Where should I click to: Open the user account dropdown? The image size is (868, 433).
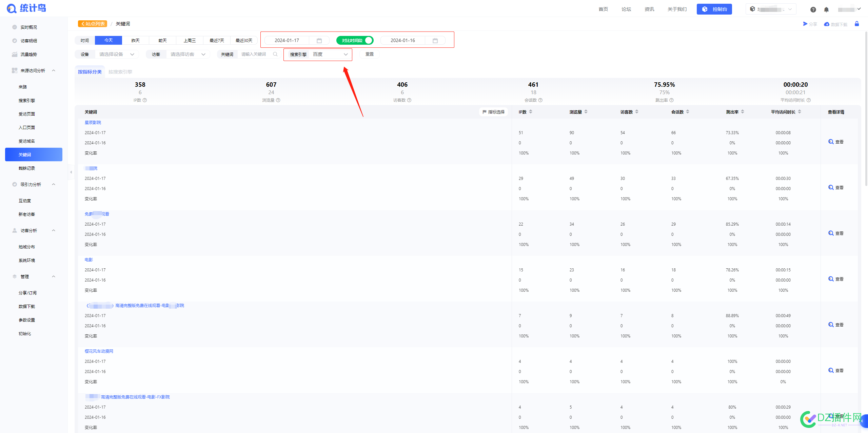coord(849,9)
